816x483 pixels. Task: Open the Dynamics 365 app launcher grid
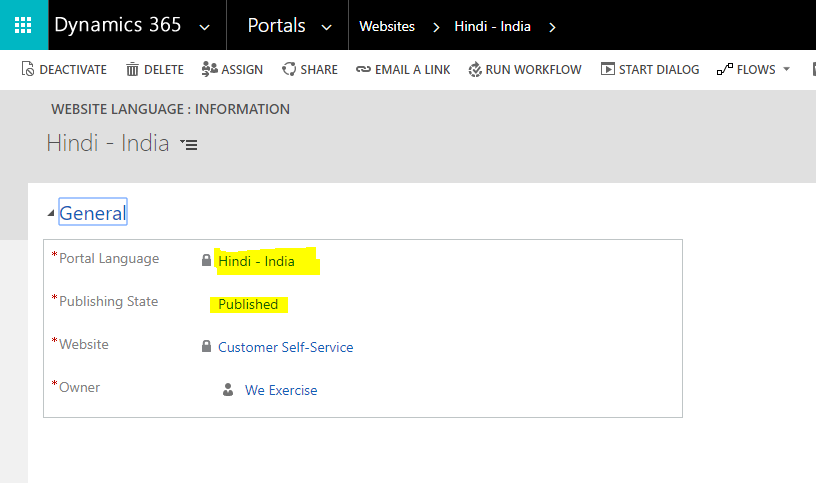tap(23, 25)
